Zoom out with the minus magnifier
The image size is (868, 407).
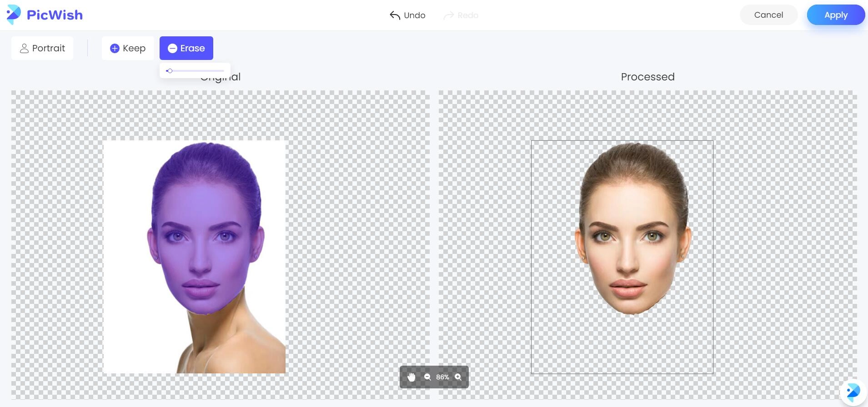(x=427, y=377)
